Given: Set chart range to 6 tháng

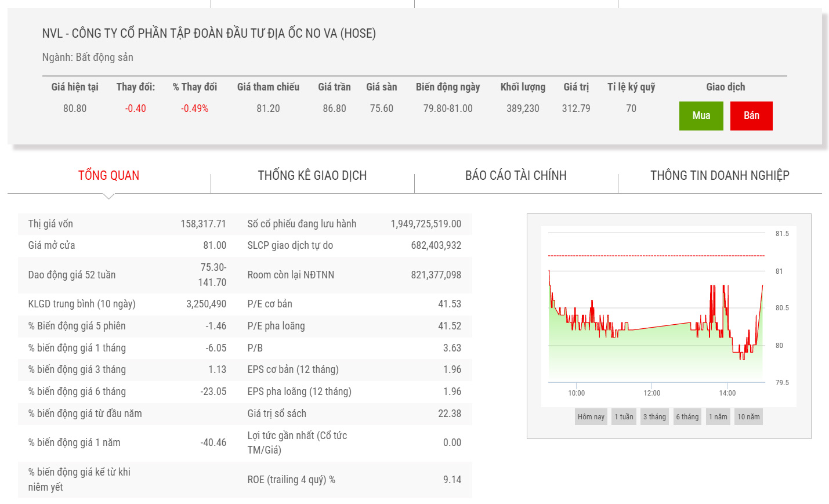Looking at the screenshot, I should pyautogui.click(x=687, y=416).
